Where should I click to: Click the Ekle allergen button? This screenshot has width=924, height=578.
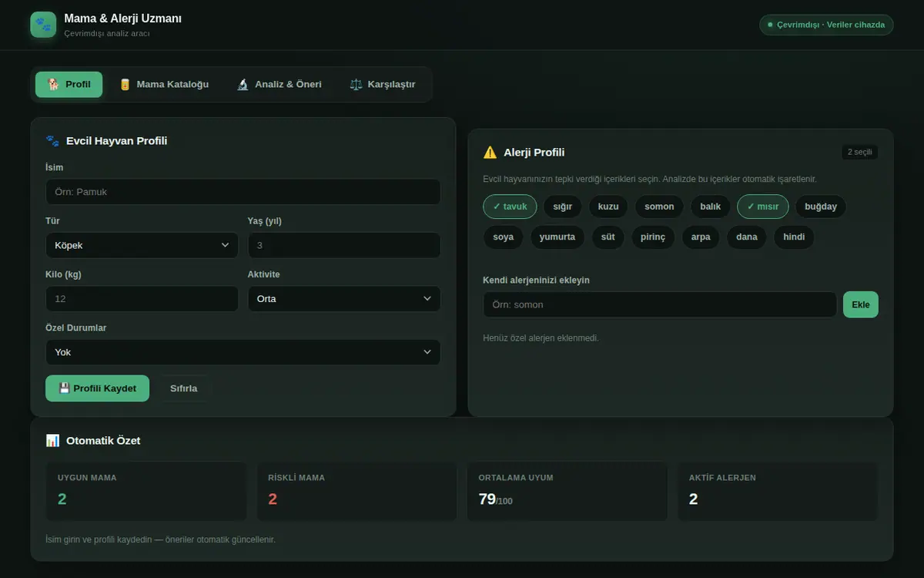coord(861,304)
